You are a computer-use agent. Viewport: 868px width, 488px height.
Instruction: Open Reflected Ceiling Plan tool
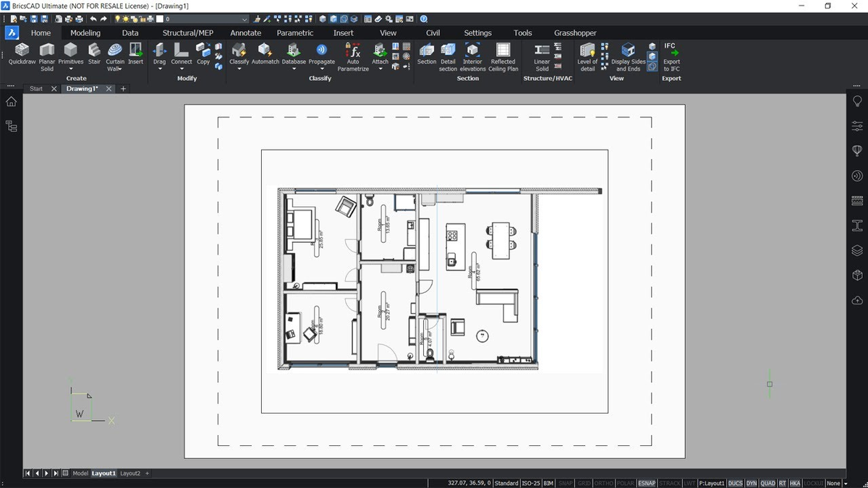[x=503, y=57]
